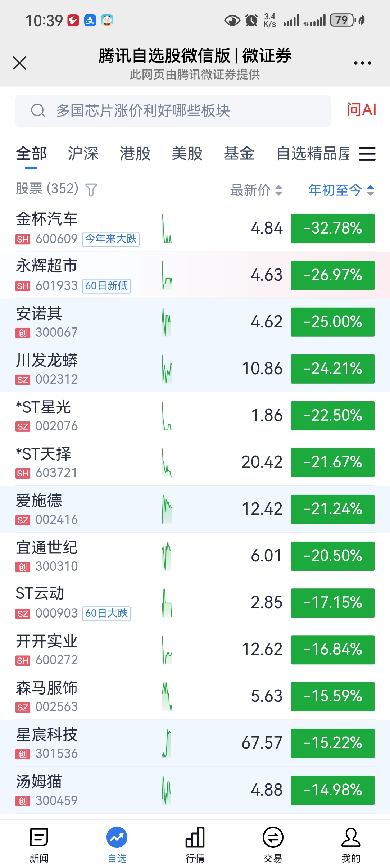Open the 新闻 news icon
Viewport: 390px width, 868px height.
tap(39, 837)
